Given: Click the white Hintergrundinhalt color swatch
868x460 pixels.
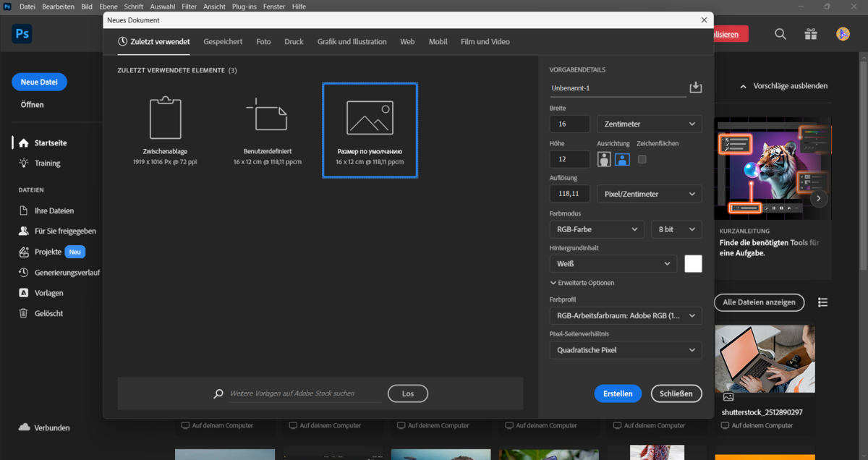Looking at the screenshot, I should tap(693, 263).
